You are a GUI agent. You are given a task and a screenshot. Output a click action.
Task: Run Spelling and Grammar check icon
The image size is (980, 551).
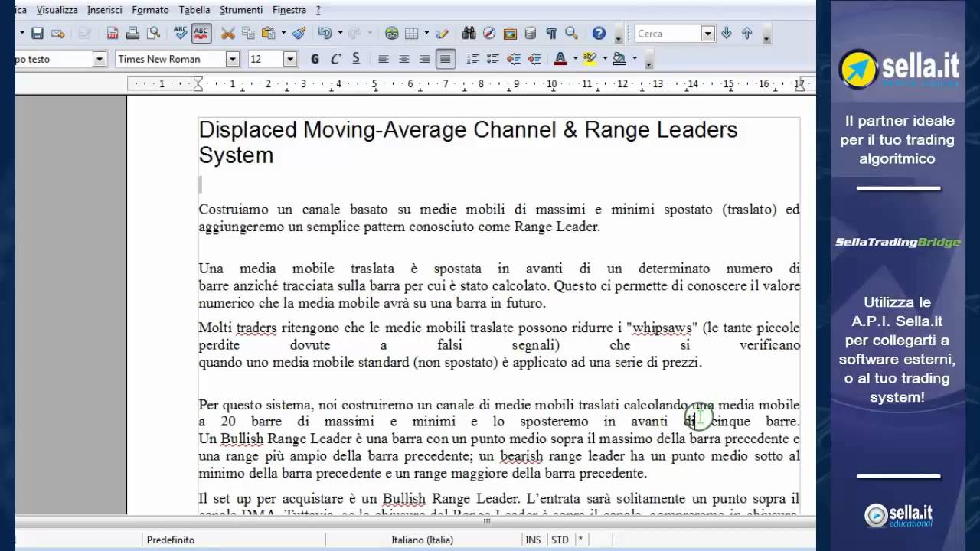[x=181, y=33]
